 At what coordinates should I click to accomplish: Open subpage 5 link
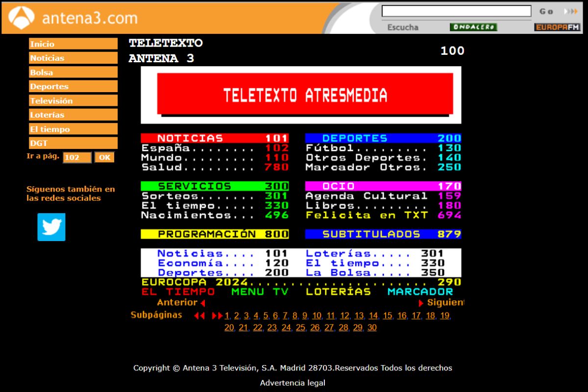tap(266, 316)
